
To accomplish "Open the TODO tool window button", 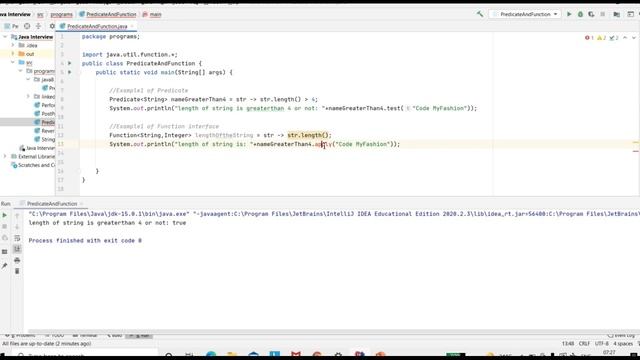I will point(55,336).
